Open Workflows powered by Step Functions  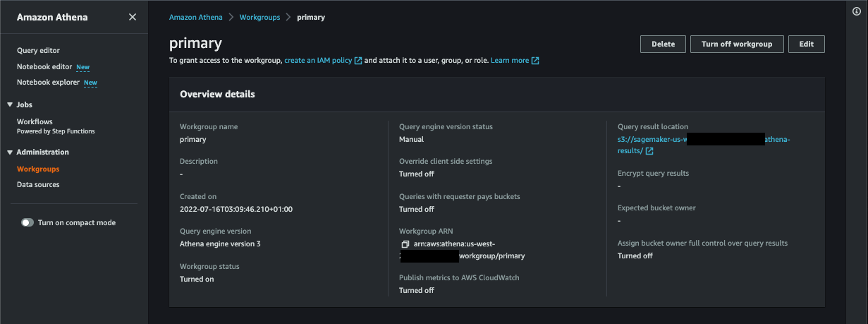tap(56, 126)
